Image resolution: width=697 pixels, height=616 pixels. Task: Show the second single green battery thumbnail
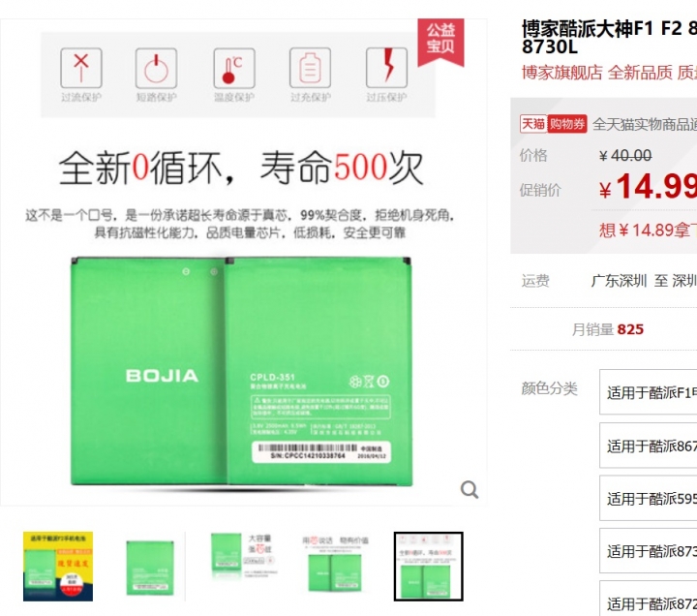pos(150,567)
